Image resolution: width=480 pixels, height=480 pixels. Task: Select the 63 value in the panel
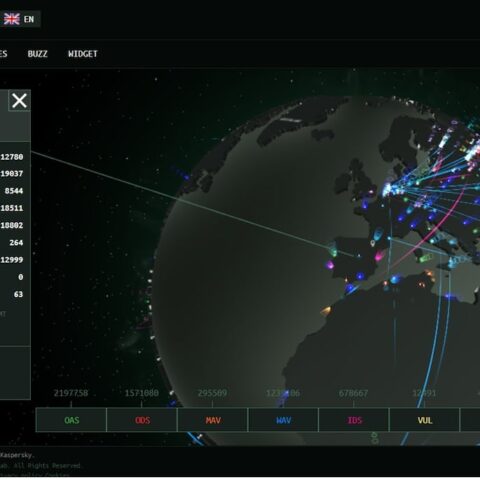pos(19,294)
